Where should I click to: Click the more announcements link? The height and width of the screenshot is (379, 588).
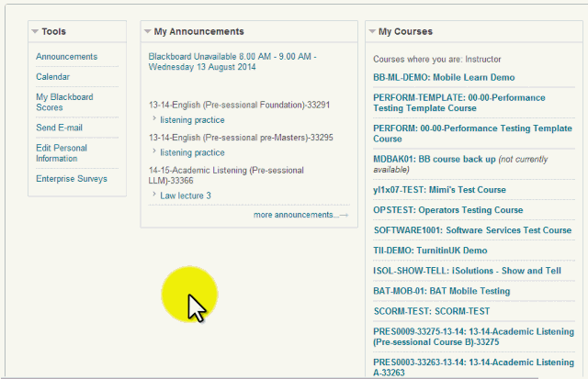click(x=296, y=215)
